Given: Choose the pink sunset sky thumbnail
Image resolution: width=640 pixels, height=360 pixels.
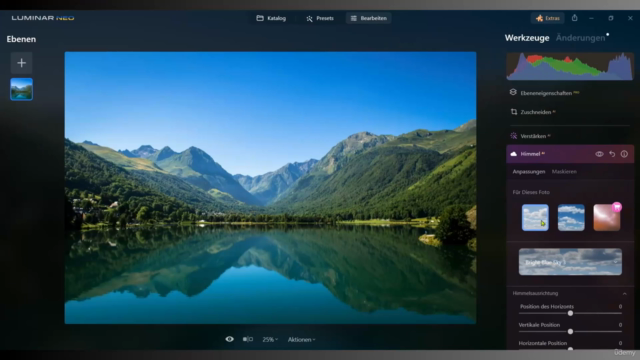Looking at the screenshot, I should (x=607, y=218).
